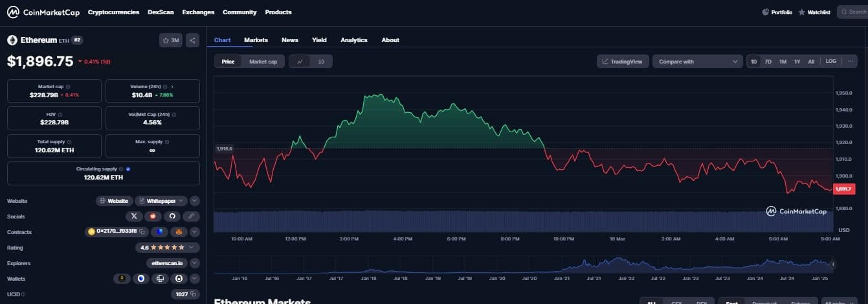Open the CoinMarketCap home logo
Viewport: 868px width, 304px height.
(43, 12)
